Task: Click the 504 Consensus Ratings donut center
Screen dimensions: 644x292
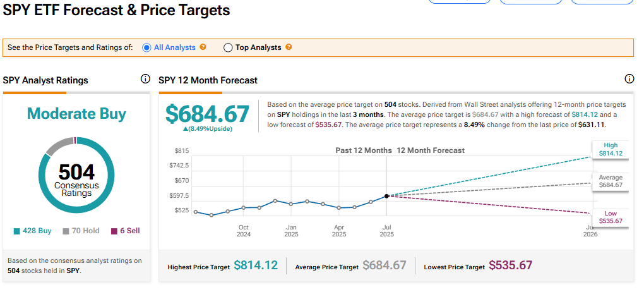Action: (x=76, y=179)
